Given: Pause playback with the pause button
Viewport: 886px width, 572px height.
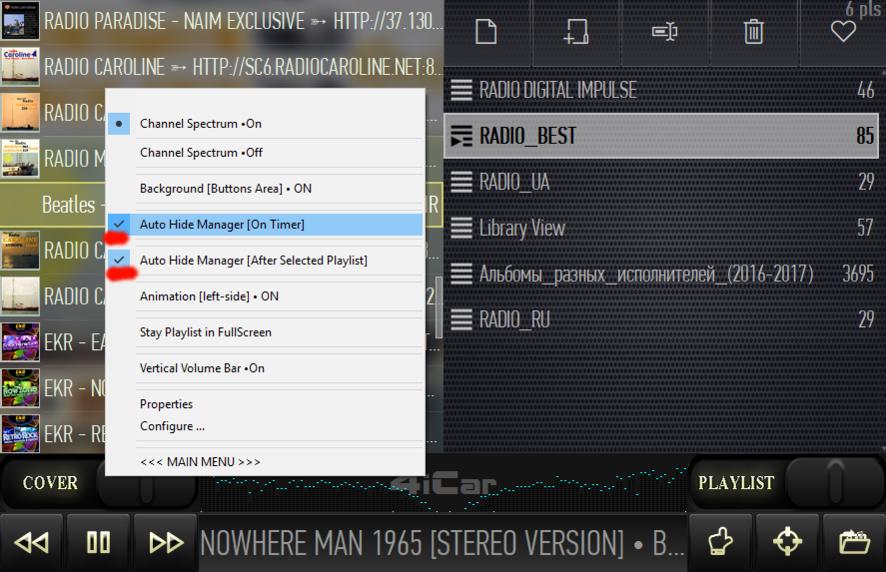Looking at the screenshot, I should tap(98, 542).
